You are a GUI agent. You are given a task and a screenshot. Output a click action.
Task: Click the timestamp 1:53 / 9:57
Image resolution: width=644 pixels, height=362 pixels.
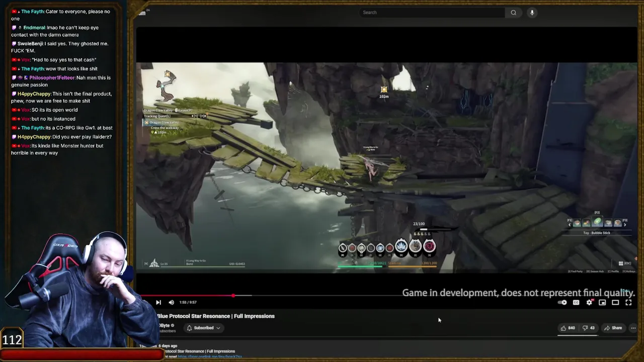[188, 302]
